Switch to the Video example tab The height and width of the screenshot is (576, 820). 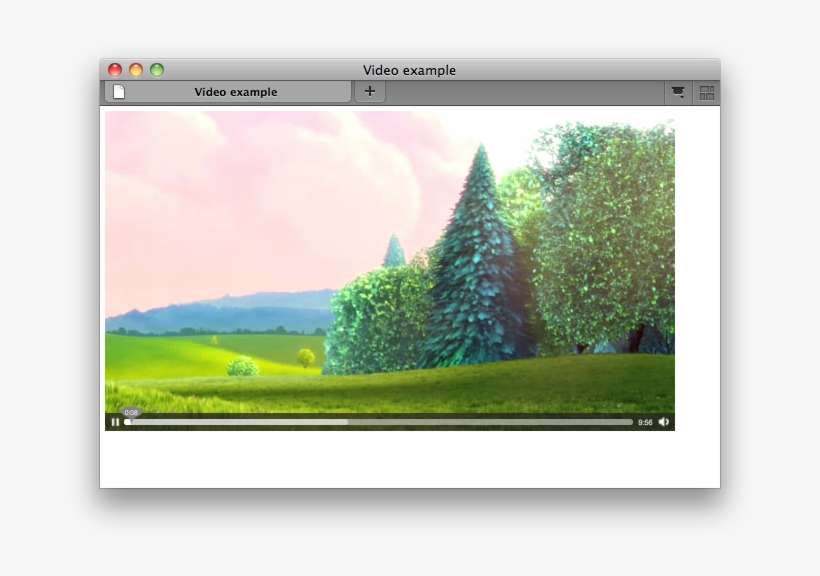[235, 91]
